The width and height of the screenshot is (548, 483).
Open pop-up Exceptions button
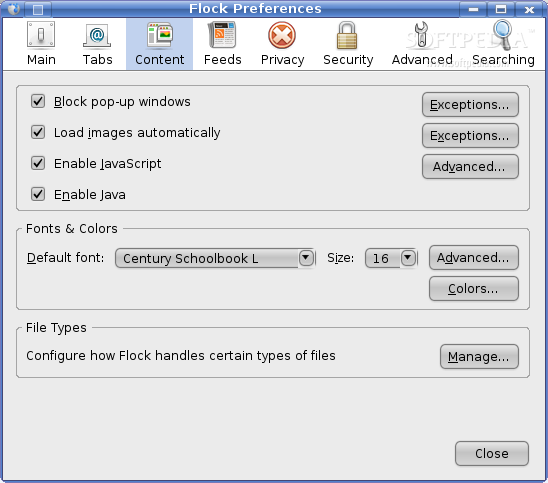pos(470,104)
